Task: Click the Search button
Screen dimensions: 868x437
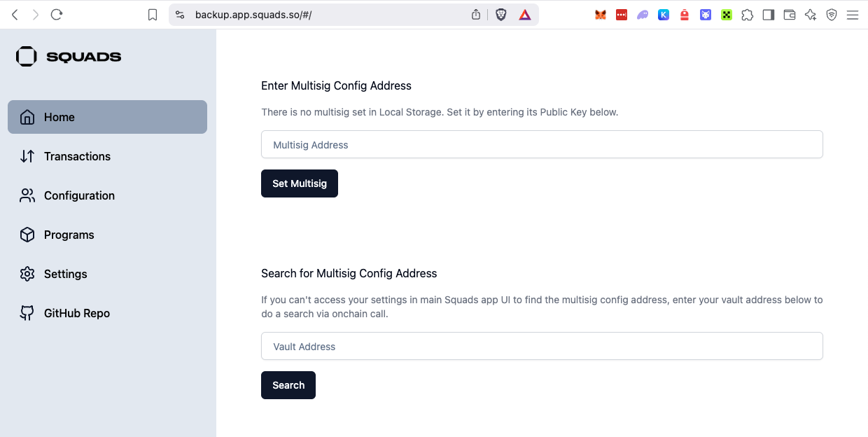Action: [x=288, y=385]
